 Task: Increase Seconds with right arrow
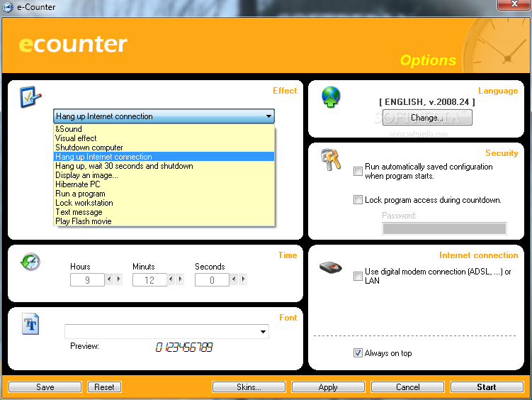click(x=243, y=279)
